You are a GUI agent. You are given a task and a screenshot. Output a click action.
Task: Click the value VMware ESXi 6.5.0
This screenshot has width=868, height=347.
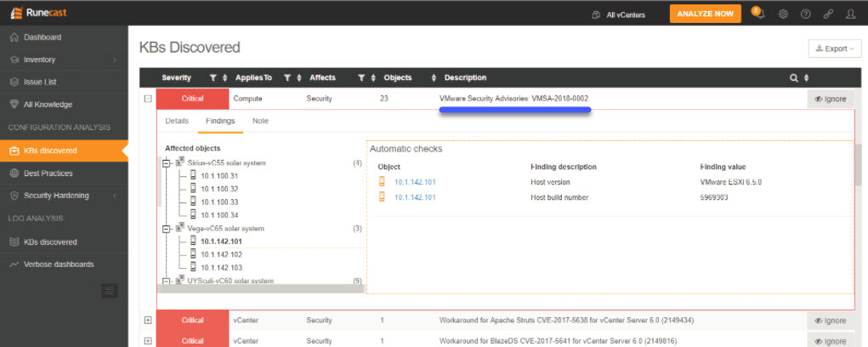[731, 182]
